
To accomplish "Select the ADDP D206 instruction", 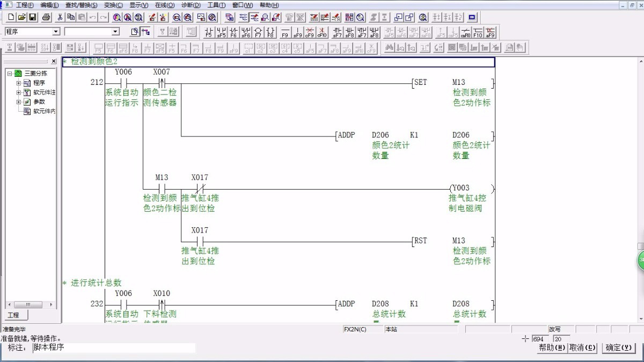I will (415, 135).
